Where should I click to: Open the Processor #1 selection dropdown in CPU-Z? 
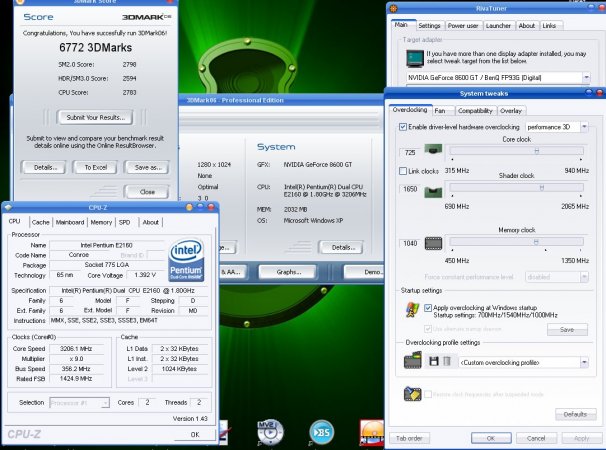[105, 403]
